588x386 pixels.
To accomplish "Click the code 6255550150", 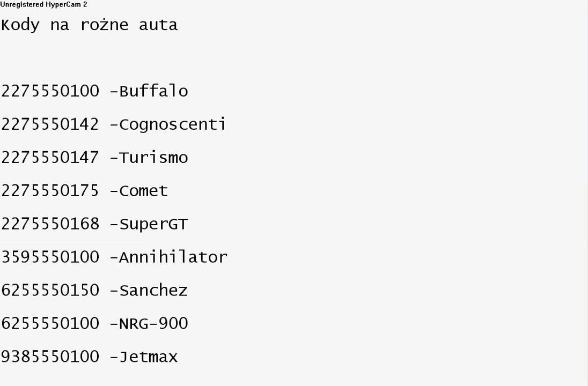I will pyautogui.click(x=50, y=291).
